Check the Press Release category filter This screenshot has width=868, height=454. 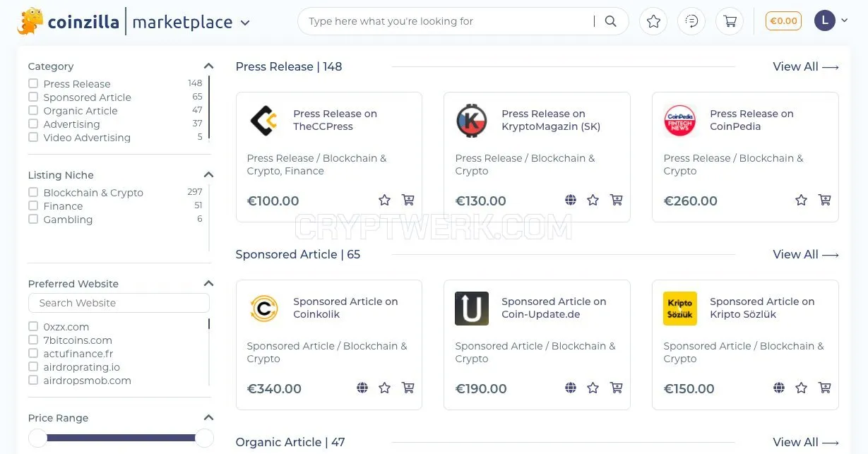[x=33, y=83]
